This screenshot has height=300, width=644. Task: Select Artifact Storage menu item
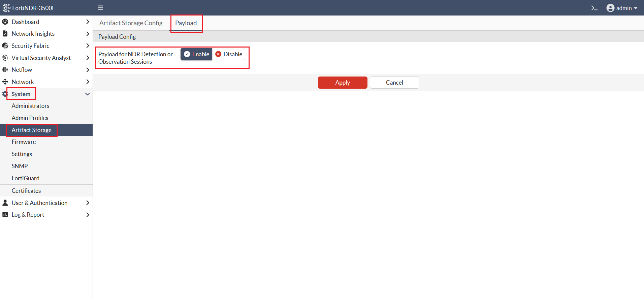coord(46,130)
